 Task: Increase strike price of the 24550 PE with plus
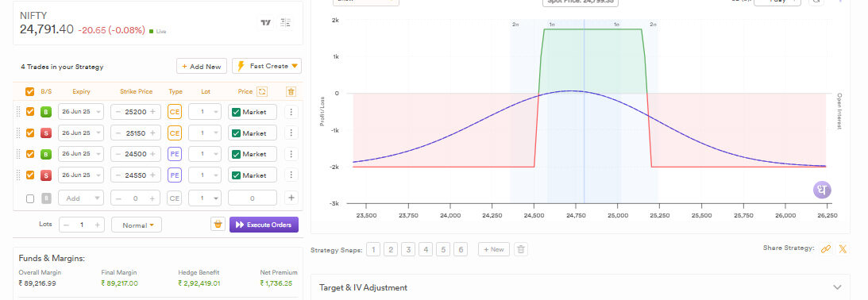click(152, 175)
